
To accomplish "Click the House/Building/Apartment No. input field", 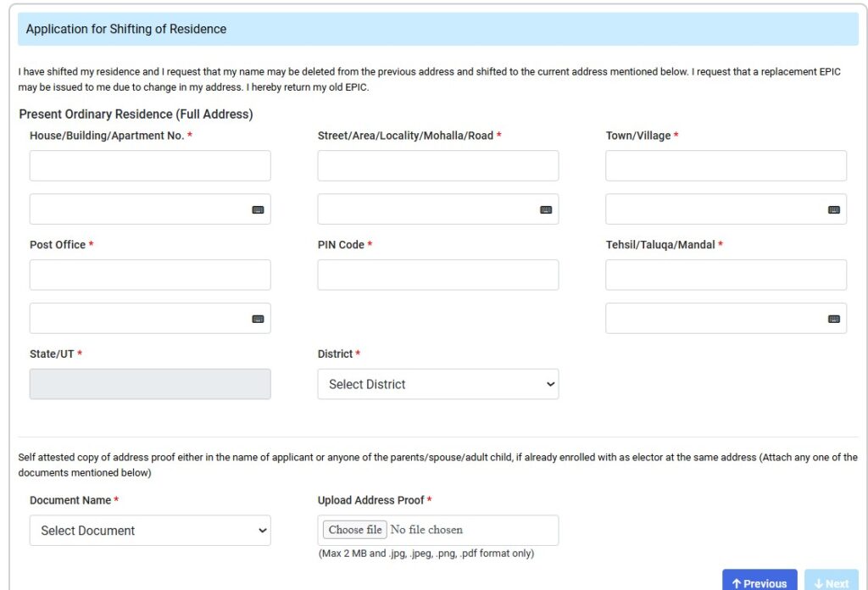I will pyautogui.click(x=150, y=165).
